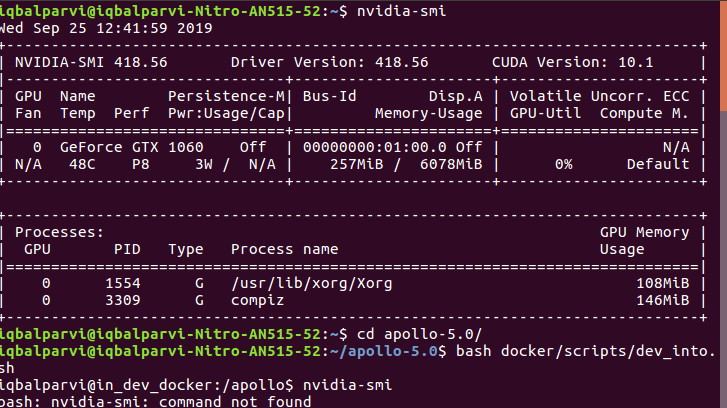The image size is (727, 408).
Task: Click memory usage '108MiB'
Action: pyautogui.click(x=663, y=283)
